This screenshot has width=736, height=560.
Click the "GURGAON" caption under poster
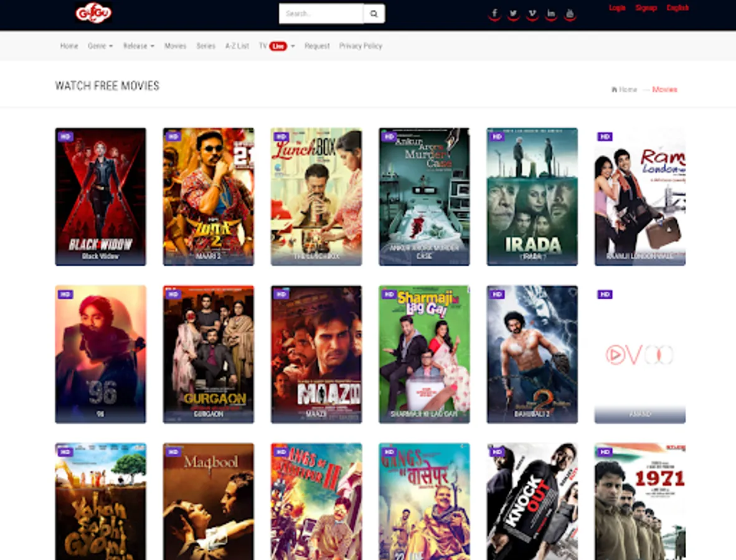click(x=209, y=414)
